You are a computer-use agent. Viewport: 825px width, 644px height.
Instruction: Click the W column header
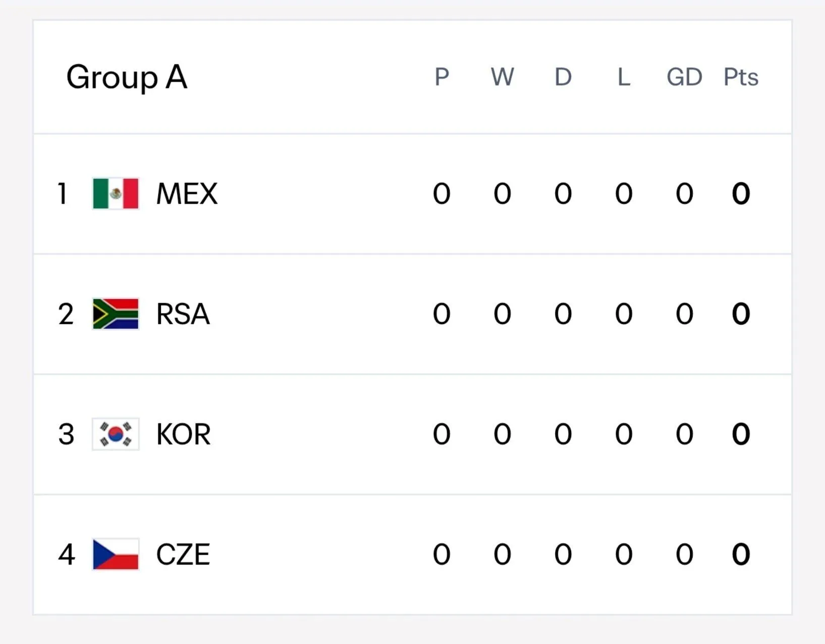(503, 77)
